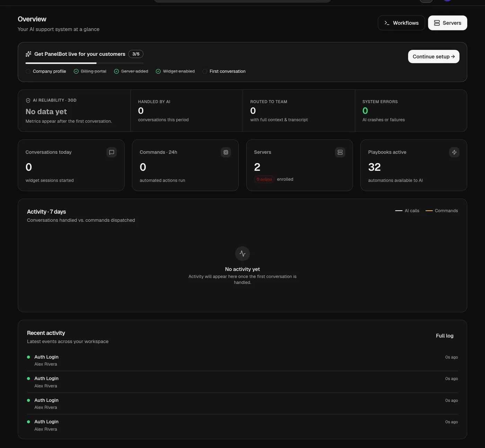
Task: Click the Overview heading
Action: (x=32, y=19)
